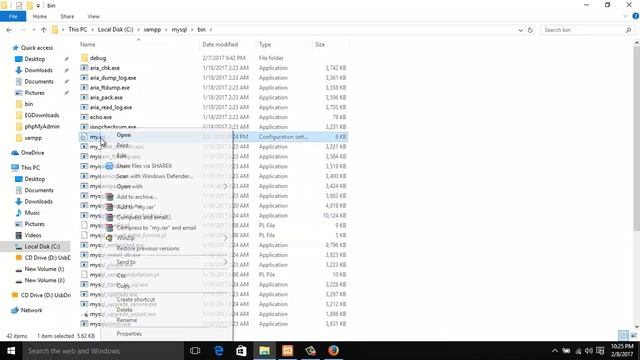This screenshot has height=360, width=640.
Task: Open the File ribbon tab
Action: (x=13, y=17)
